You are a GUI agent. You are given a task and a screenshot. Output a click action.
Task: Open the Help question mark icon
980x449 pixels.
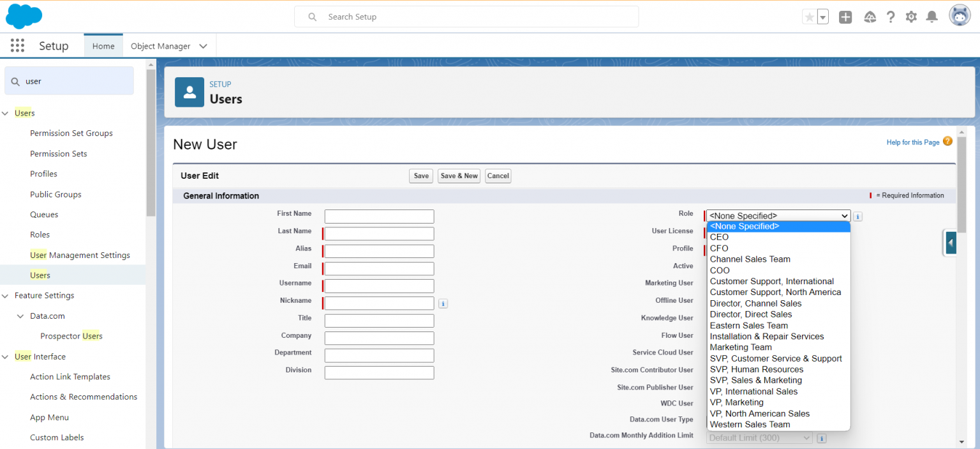891,17
